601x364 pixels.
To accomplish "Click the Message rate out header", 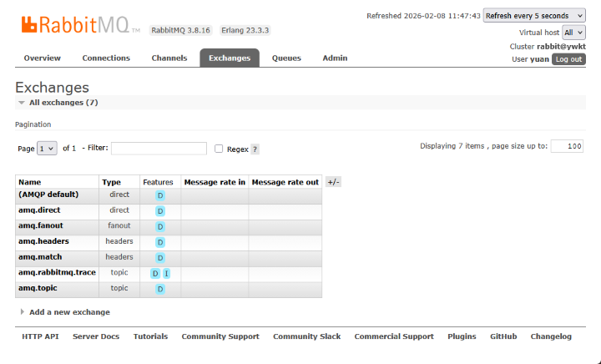I will (285, 182).
